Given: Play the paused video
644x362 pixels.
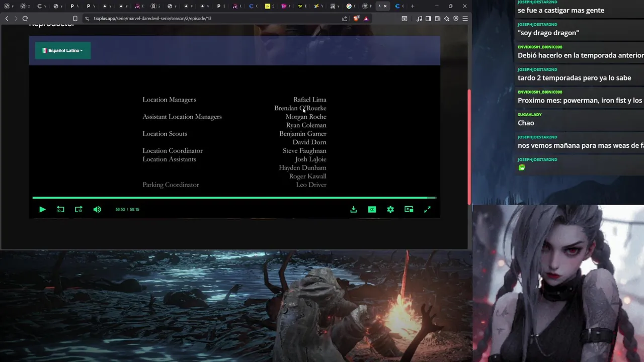Looking at the screenshot, I should click(42, 209).
